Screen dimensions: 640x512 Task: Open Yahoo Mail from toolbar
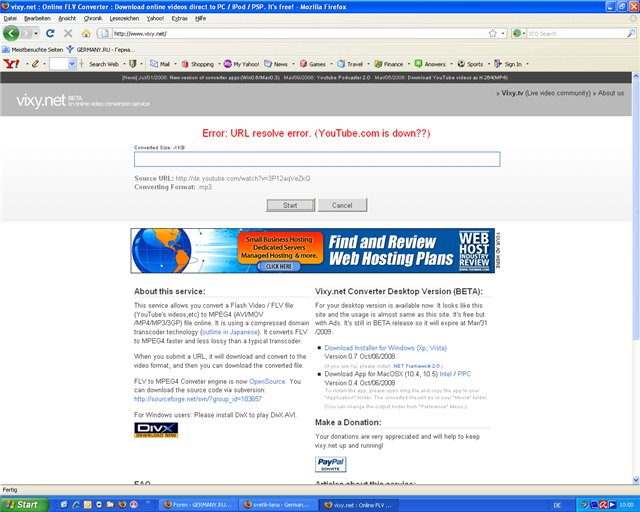pos(160,64)
